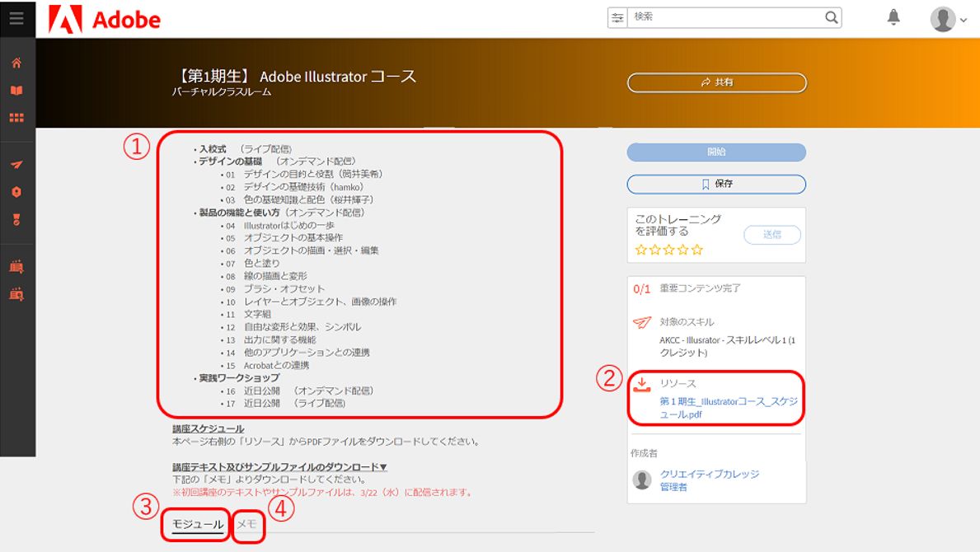Select the certification medal icon in sidebar
Screen dimensions: 980x552
click(x=18, y=219)
